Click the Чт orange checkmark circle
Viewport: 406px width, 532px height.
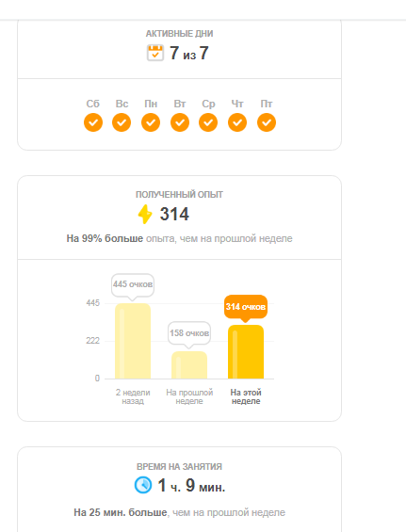point(237,122)
